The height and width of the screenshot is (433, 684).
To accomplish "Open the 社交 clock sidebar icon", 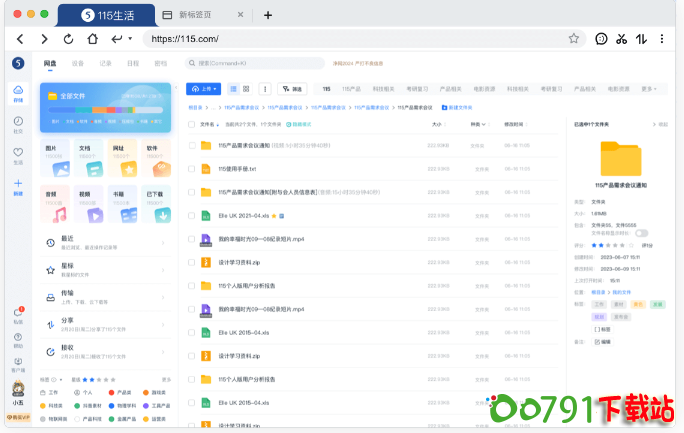I will pyautogui.click(x=18, y=125).
